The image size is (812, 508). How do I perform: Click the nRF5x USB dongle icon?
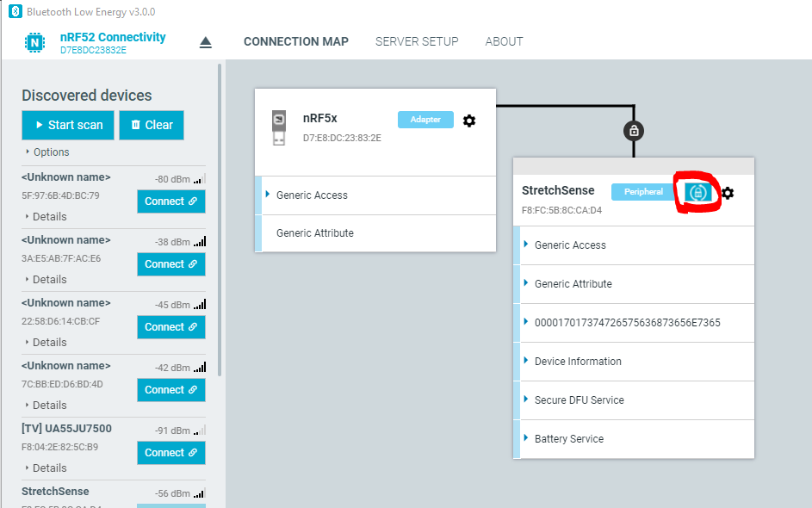tap(279, 127)
